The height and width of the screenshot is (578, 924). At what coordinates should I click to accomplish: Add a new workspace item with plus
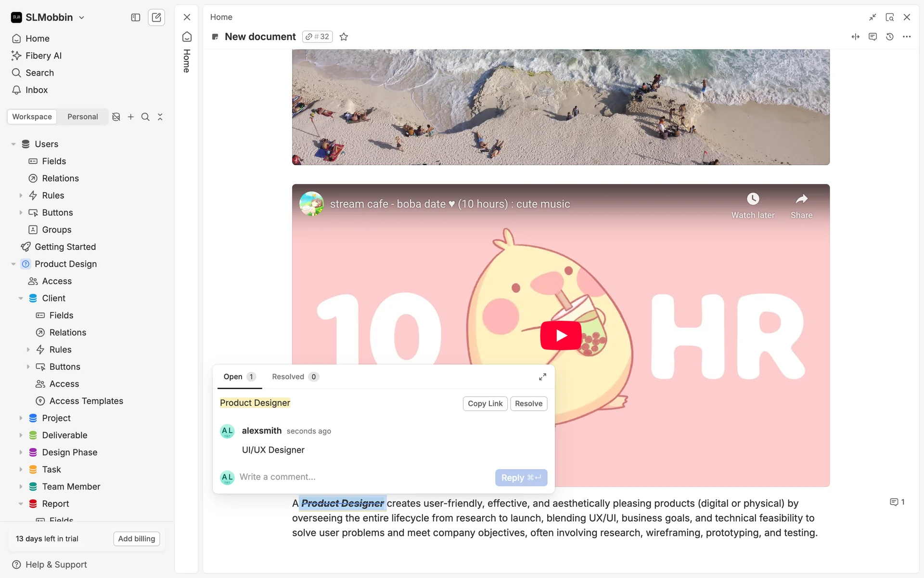point(130,117)
